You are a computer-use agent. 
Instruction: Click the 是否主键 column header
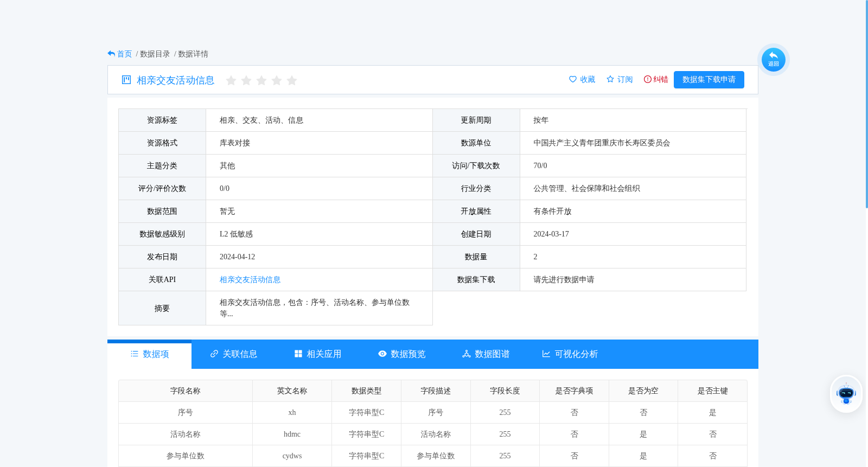(712, 391)
